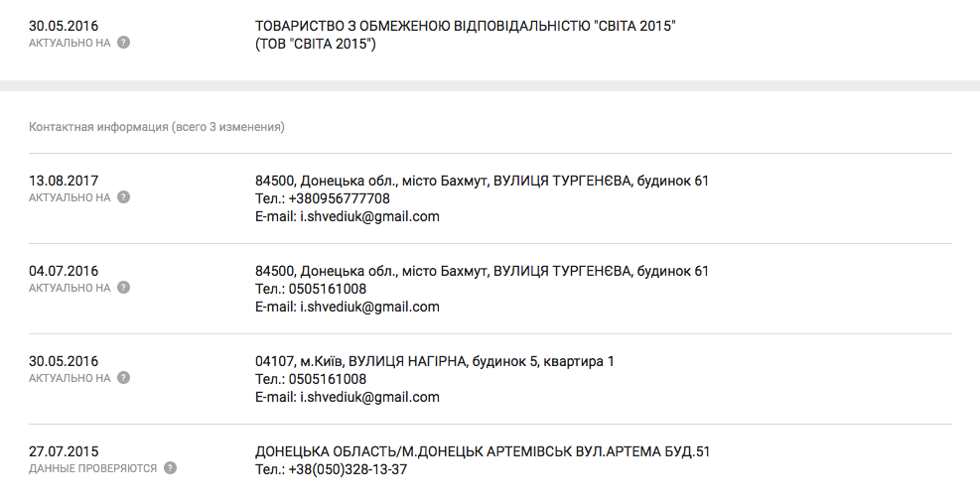Click the e-mail under the Київ address
The width and height of the screenshot is (980, 503).
coord(369,398)
